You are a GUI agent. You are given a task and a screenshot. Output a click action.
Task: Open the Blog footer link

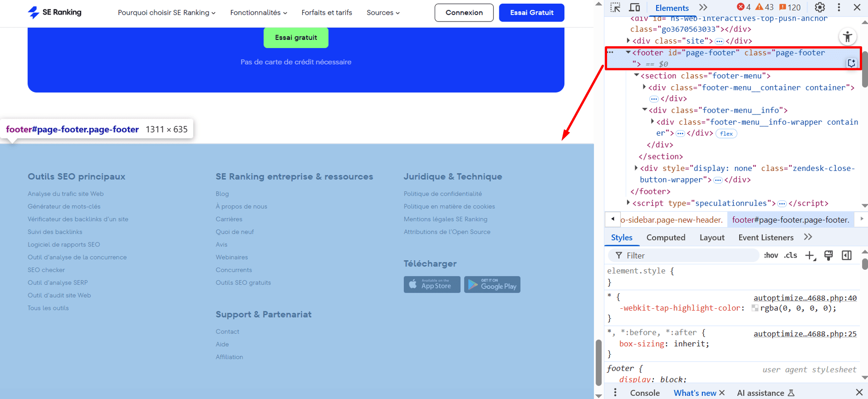(222, 194)
